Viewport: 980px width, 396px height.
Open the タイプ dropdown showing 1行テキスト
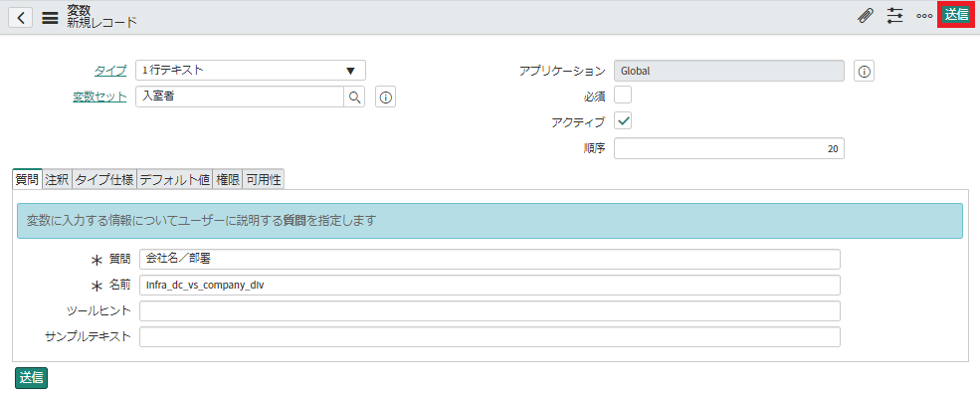tap(251, 70)
